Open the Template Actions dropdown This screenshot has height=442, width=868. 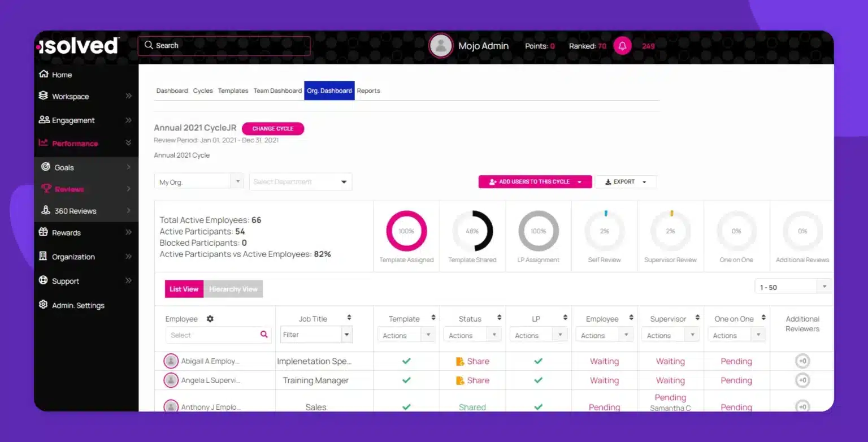[406, 335]
